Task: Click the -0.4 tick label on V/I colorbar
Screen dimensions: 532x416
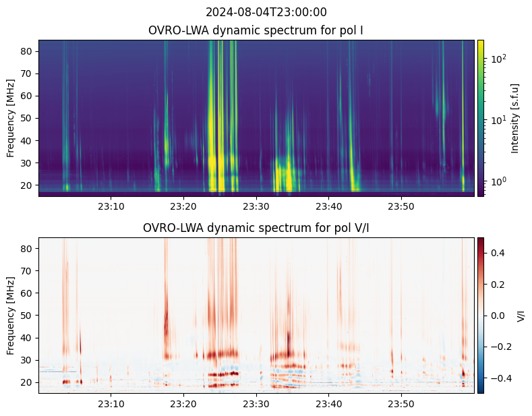Action: coord(498,378)
